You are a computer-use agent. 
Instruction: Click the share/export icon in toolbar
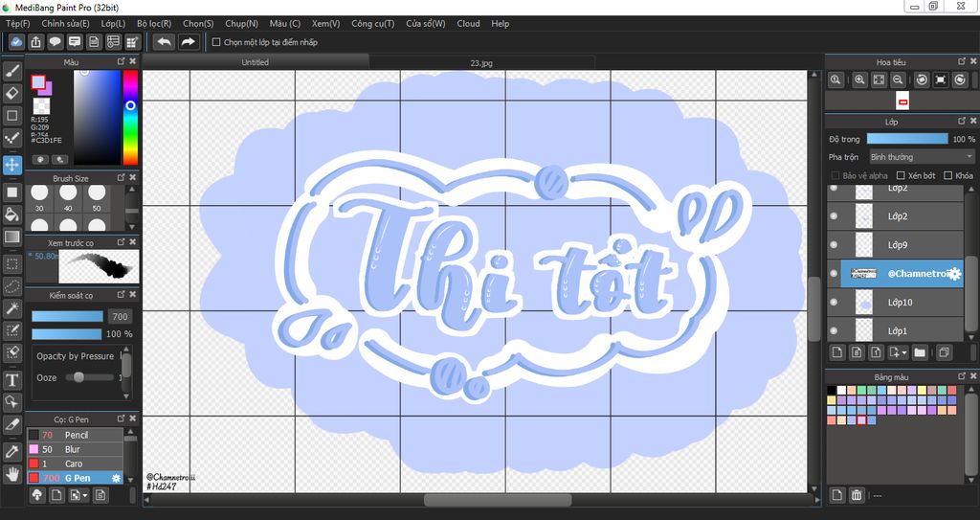point(35,42)
